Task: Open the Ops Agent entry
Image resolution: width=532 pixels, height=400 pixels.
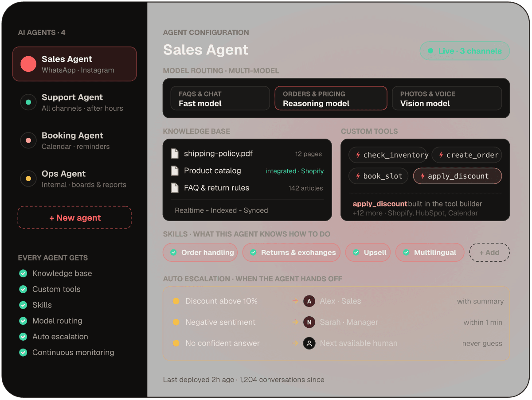Action: point(74,179)
